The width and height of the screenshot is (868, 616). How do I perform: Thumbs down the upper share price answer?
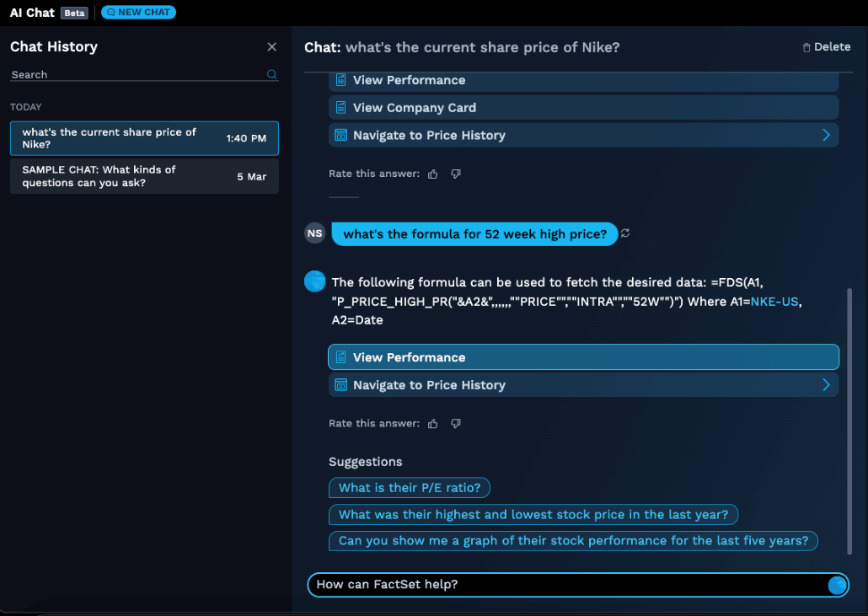[x=456, y=174]
